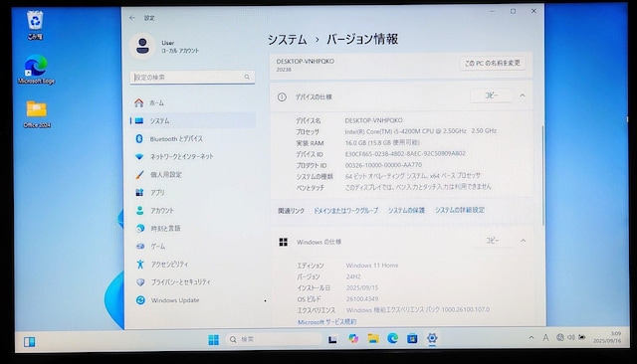Launch Copilot from the taskbar
The width and height of the screenshot is (637, 364).
353,338
